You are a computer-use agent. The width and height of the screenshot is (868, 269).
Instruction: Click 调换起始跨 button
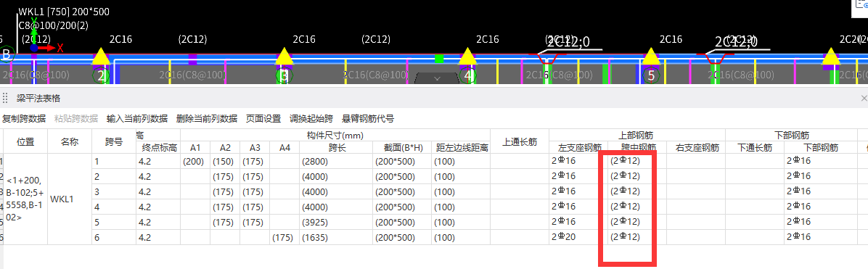point(311,118)
